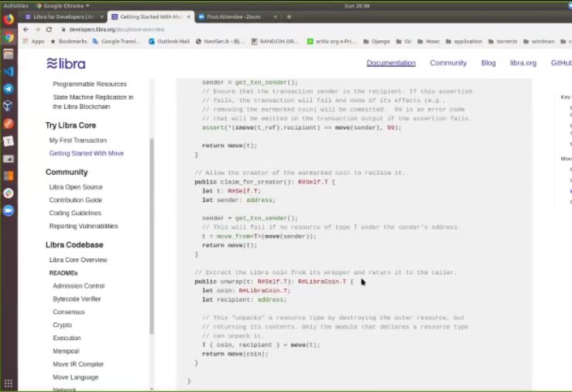Open Visual Studio Code from dock

click(x=9, y=71)
